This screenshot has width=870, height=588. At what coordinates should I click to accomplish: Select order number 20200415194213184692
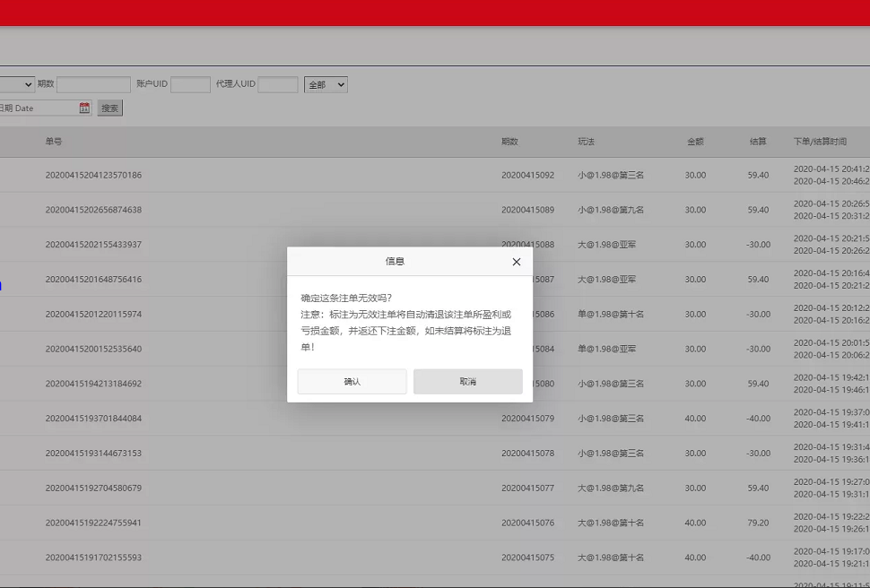coord(93,384)
